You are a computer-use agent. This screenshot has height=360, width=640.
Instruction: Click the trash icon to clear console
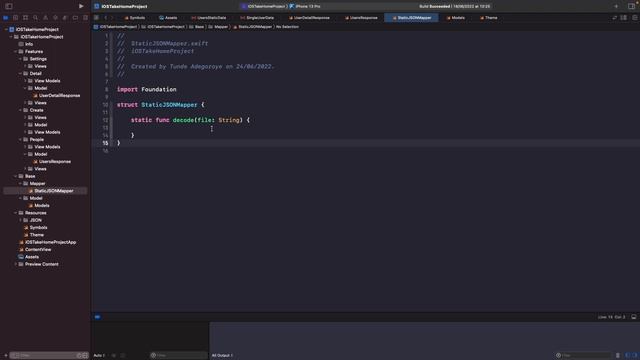pos(618,356)
